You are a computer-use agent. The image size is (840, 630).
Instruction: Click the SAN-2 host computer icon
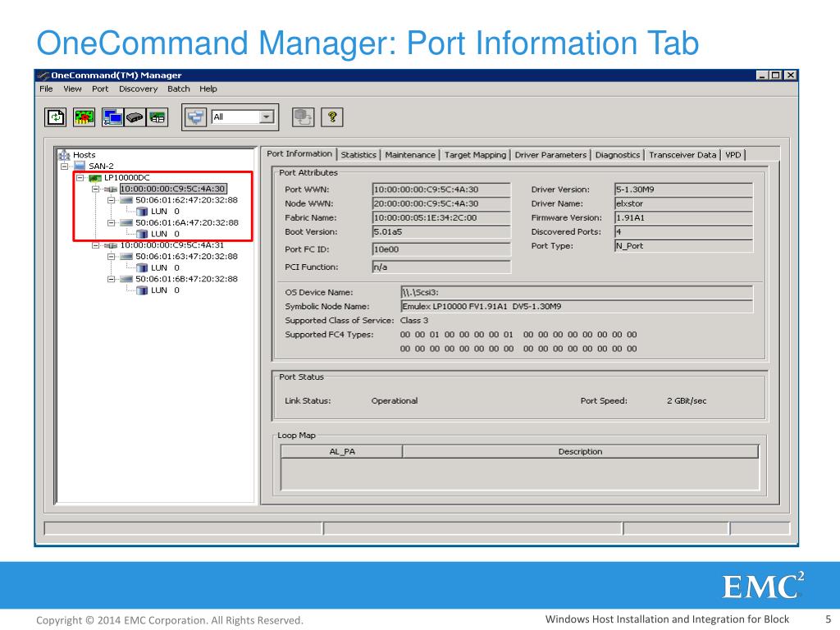point(80,166)
